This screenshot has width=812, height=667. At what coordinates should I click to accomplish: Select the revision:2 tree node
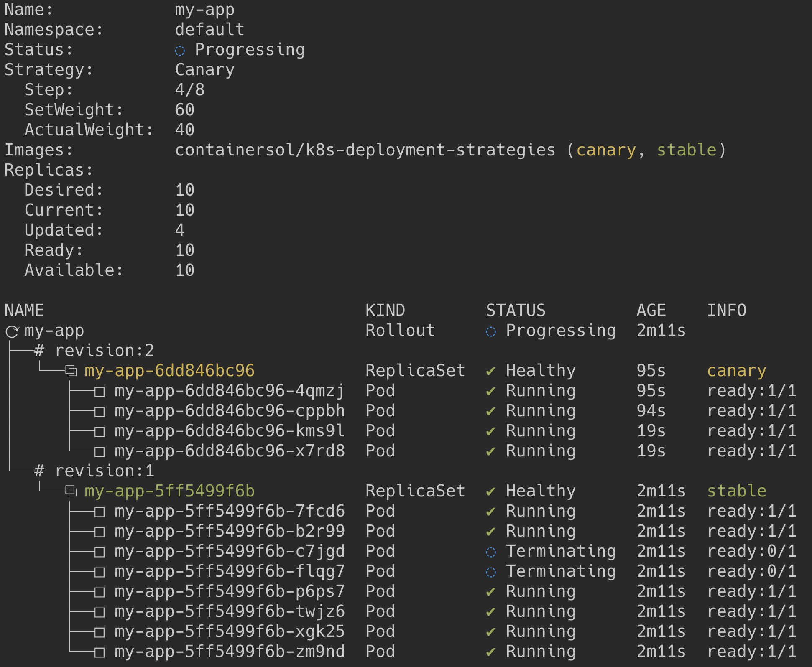(105, 351)
